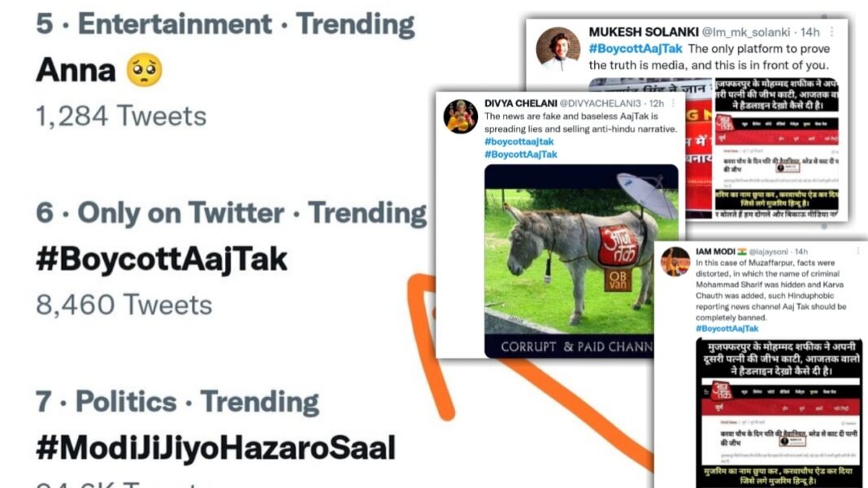
Task: Click #boycottaajtak hashtag in Divya Chelani's tweet
Action: (x=519, y=142)
